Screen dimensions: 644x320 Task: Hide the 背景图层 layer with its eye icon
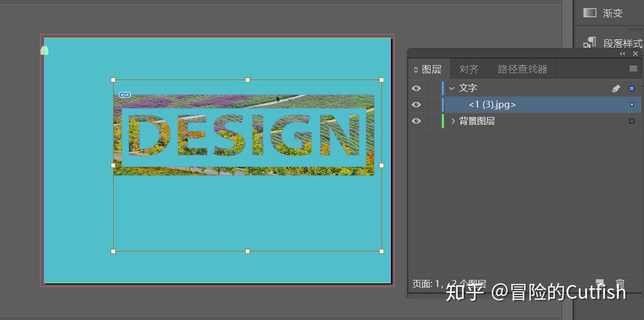416,121
